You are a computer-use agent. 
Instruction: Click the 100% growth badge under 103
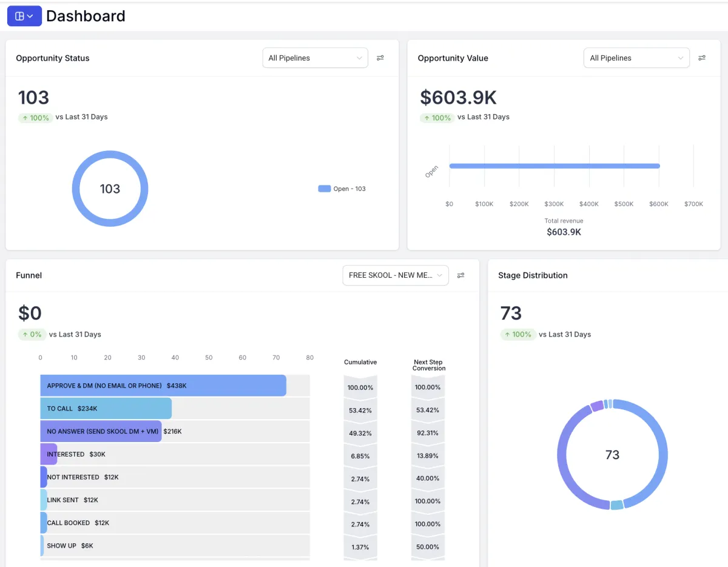(35, 118)
